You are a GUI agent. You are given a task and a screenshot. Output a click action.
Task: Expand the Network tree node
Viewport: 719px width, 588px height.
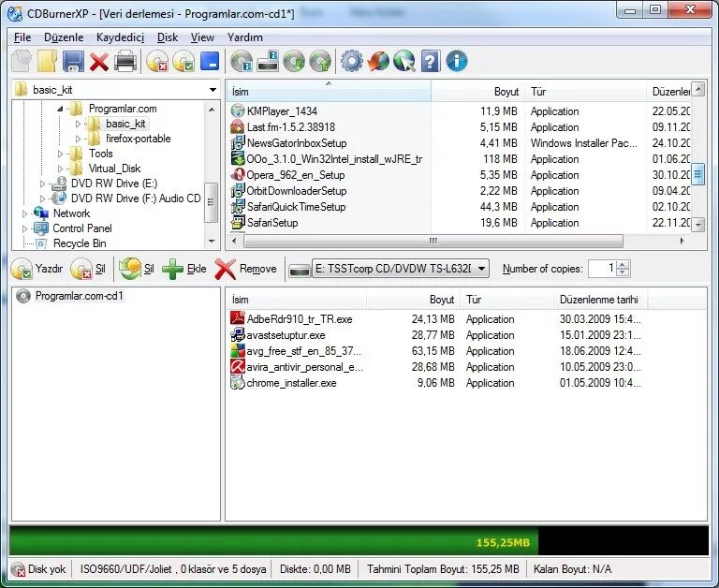[x=24, y=213]
